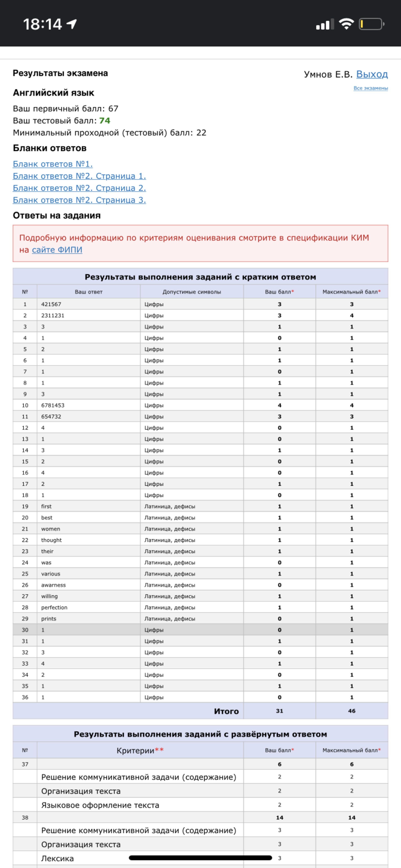Image resolution: width=401 pixels, height=868 pixels.
Task: Click the Итого total score 31
Action: click(280, 711)
